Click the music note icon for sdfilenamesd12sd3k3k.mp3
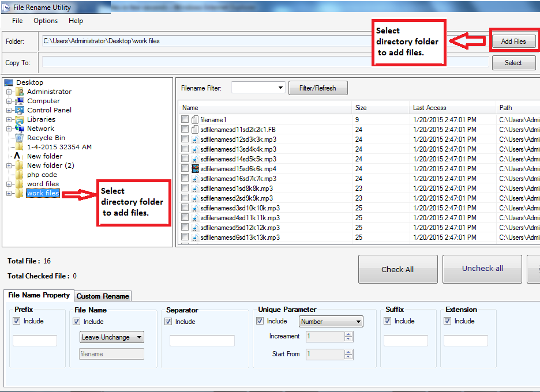 [x=194, y=139]
